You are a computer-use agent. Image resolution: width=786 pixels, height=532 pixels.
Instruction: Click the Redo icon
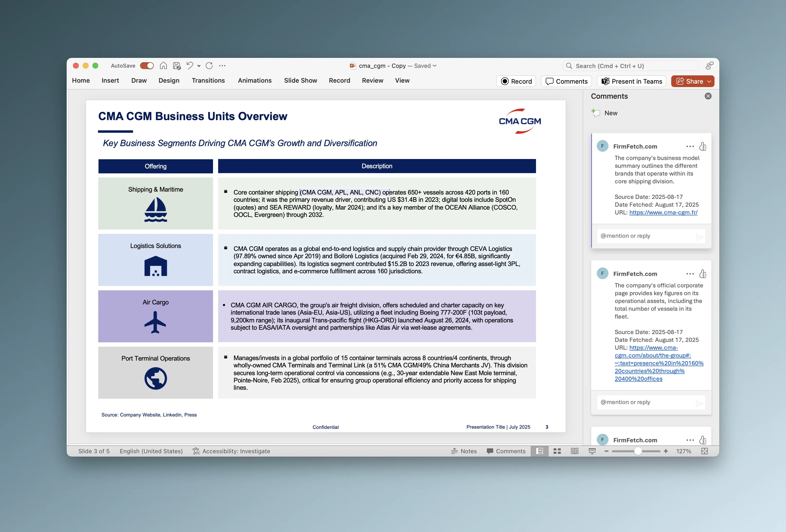[209, 66]
